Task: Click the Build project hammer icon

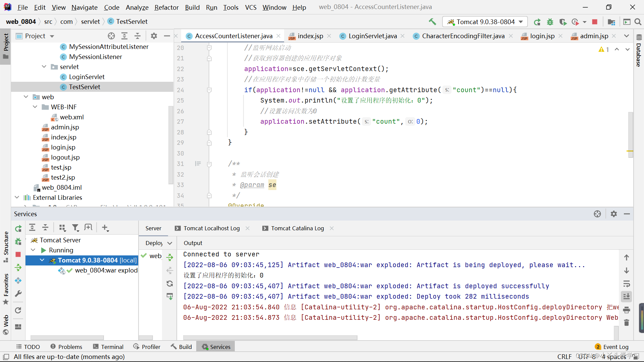Action: tap(432, 22)
